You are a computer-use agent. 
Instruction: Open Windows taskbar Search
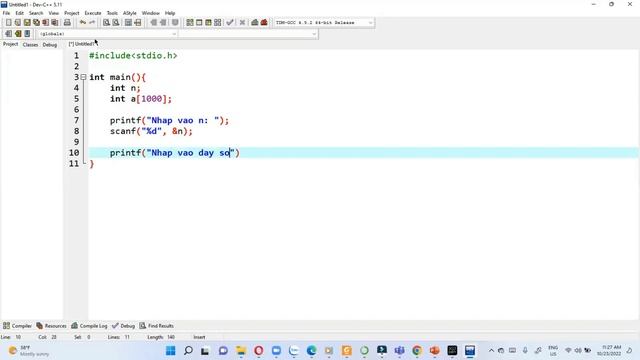pos(188,350)
